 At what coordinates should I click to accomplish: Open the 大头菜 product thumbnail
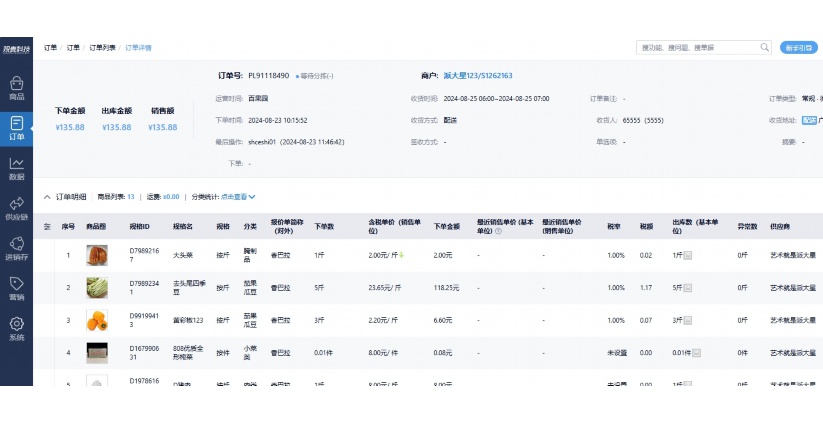97,255
